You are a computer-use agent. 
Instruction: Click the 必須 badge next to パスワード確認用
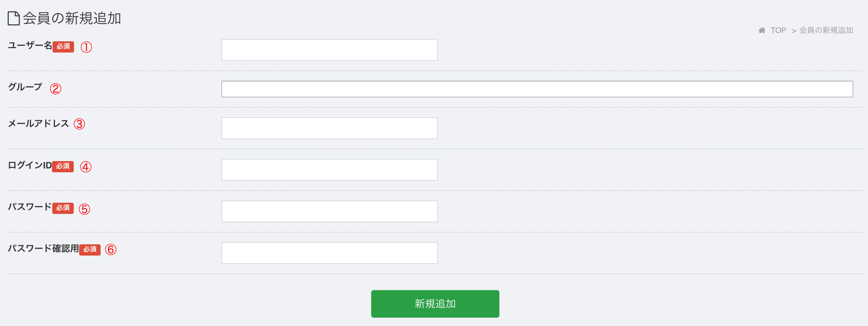click(90, 249)
